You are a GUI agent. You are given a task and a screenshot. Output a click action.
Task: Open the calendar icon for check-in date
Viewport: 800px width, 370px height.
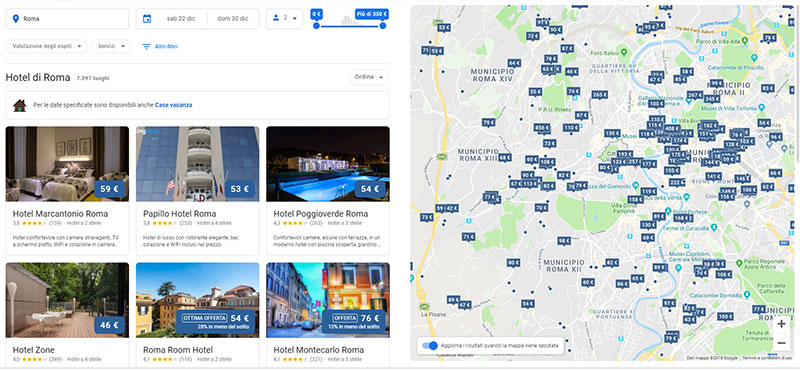(x=147, y=19)
